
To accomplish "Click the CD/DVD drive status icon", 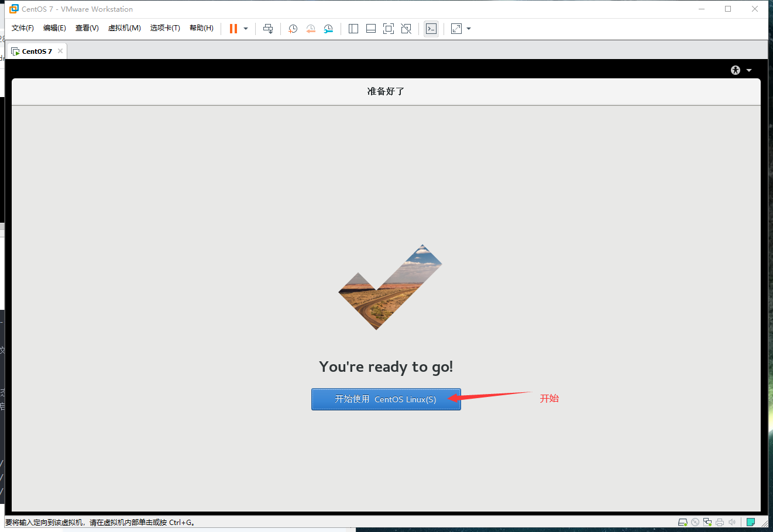I will (695, 522).
